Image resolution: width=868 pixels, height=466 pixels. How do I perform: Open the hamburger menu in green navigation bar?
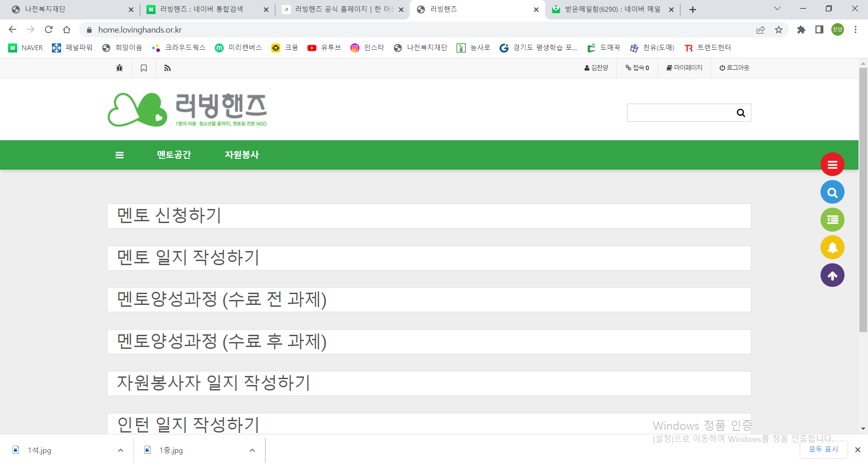click(119, 155)
